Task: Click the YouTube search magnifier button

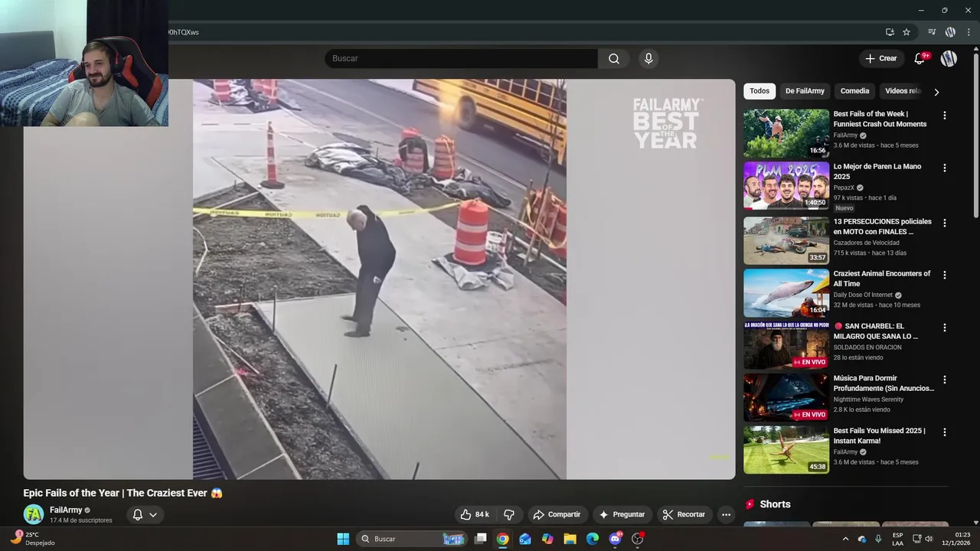Action: pos(614,58)
